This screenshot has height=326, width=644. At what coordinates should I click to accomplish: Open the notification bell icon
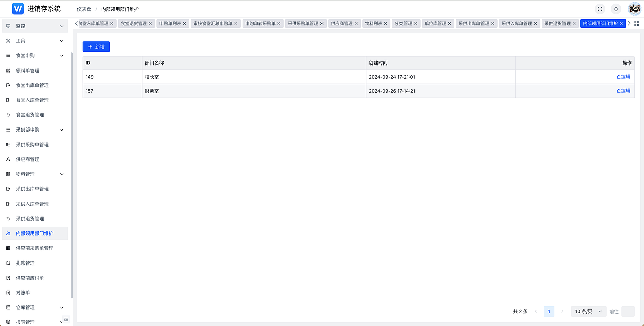pyautogui.click(x=616, y=9)
